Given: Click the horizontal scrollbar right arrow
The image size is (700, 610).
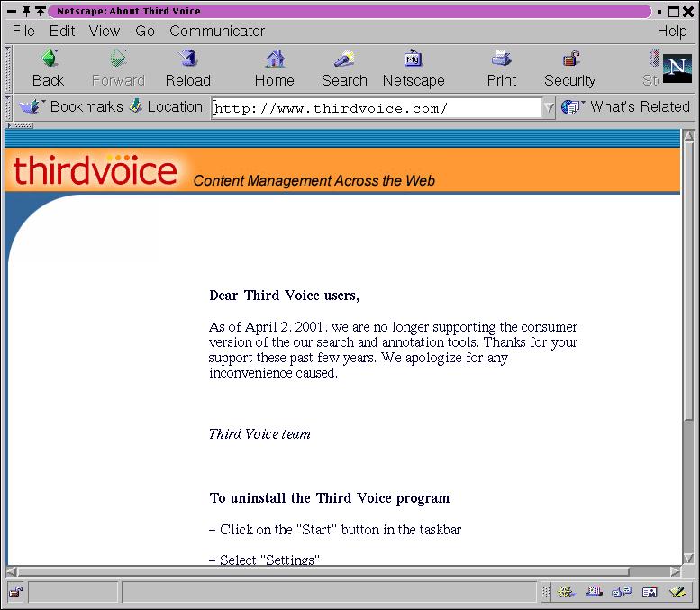Looking at the screenshot, I should pyautogui.click(x=676, y=571).
